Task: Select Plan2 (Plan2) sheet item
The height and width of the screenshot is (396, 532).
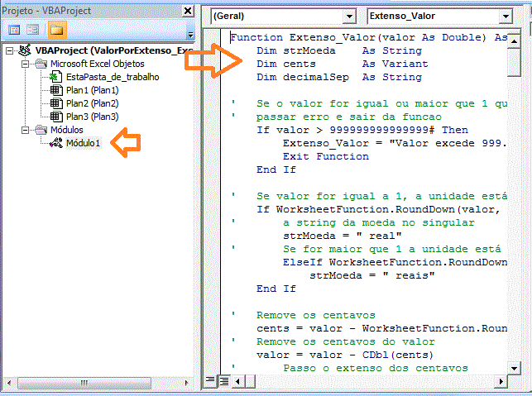Action: [x=93, y=103]
